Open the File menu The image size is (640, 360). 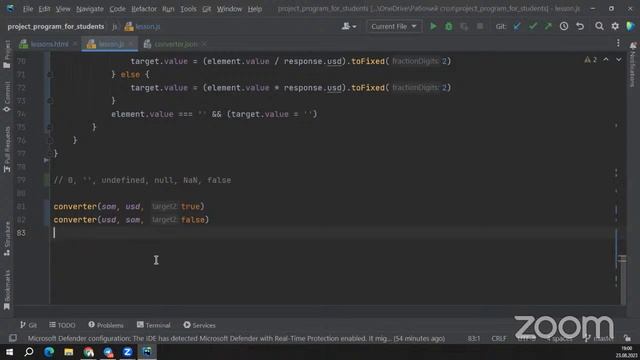pyautogui.click(x=28, y=9)
